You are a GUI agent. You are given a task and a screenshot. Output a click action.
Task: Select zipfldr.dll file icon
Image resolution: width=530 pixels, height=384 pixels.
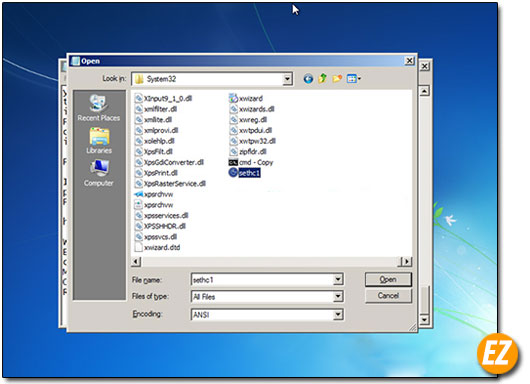[x=234, y=151]
